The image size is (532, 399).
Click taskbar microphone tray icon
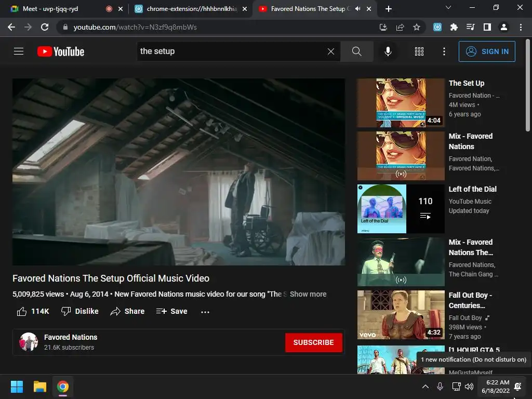tap(440, 387)
